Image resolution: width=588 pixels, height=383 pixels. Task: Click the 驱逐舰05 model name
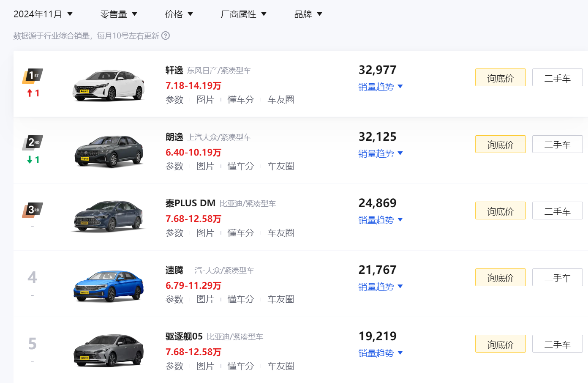[x=184, y=336]
